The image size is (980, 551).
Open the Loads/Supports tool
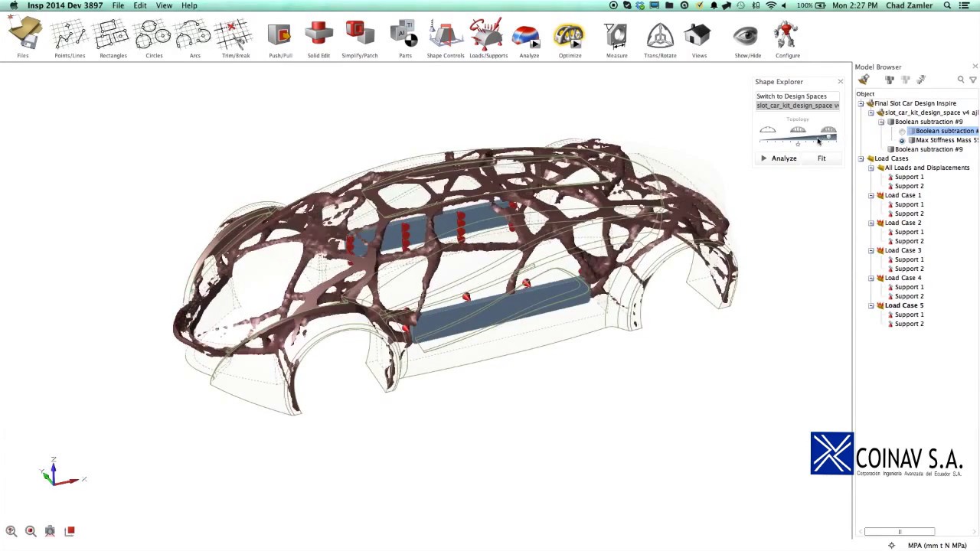click(488, 39)
